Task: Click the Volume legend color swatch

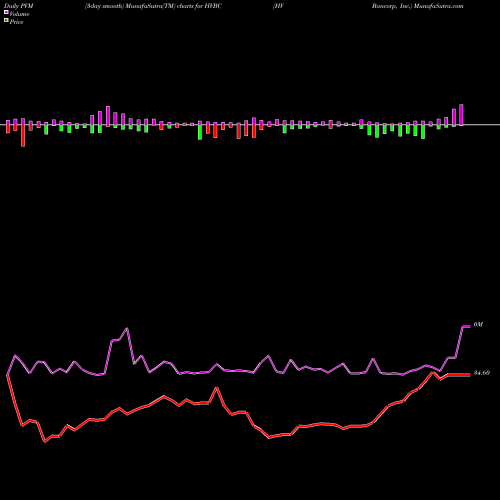Action: pos(6,13)
